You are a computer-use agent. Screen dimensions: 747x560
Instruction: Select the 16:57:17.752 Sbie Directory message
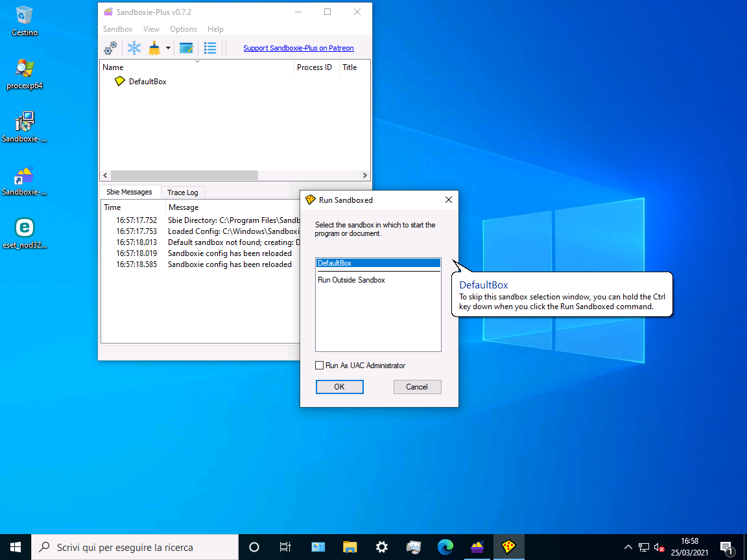pos(201,220)
